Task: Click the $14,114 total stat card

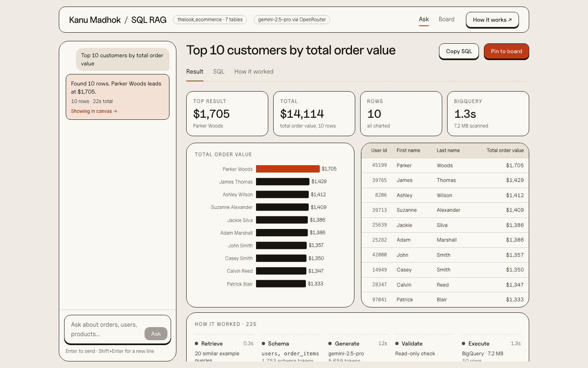Action: click(314, 114)
